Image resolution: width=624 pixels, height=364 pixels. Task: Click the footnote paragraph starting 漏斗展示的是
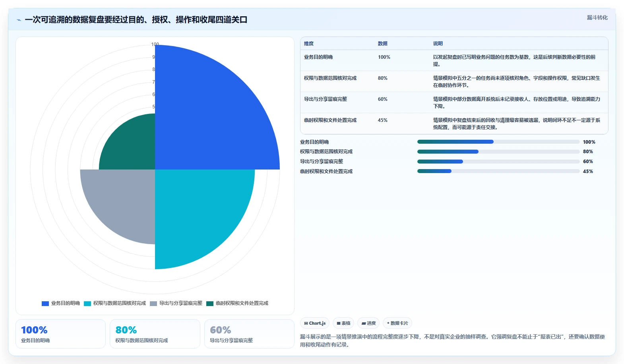click(x=452, y=341)
